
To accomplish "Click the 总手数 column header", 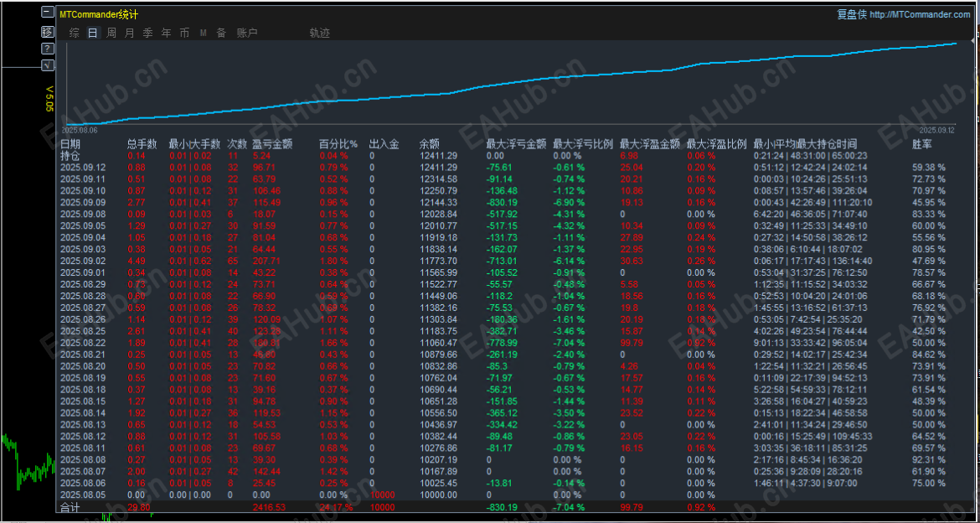I will (142, 144).
